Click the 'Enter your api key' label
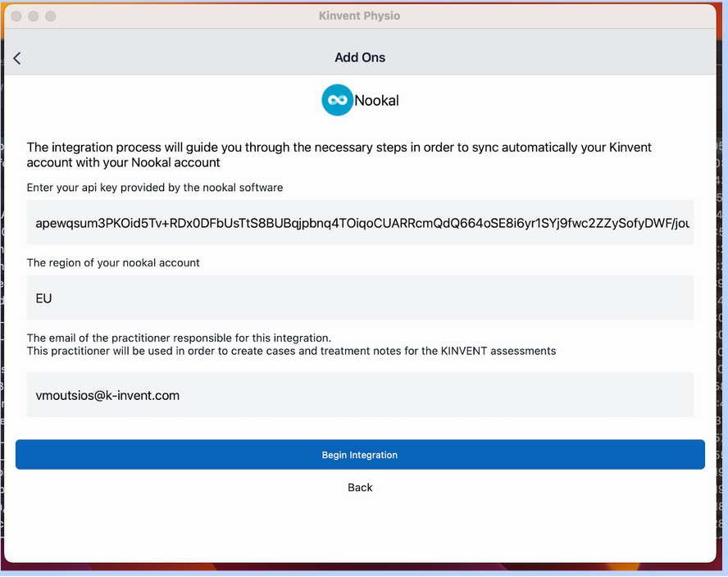The height and width of the screenshot is (577, 728). tap(155, 188)
